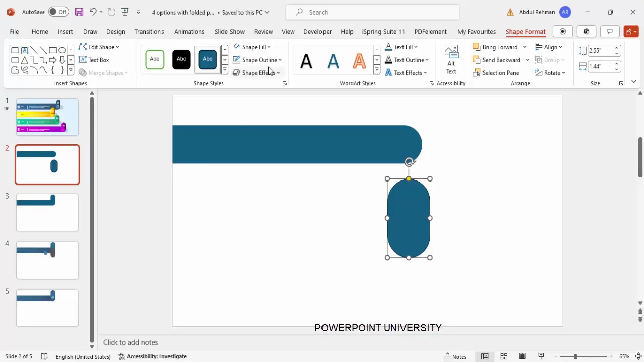
Task: Open Customize Quick Access Toolbar dropdown
Action: coord(138,12)
